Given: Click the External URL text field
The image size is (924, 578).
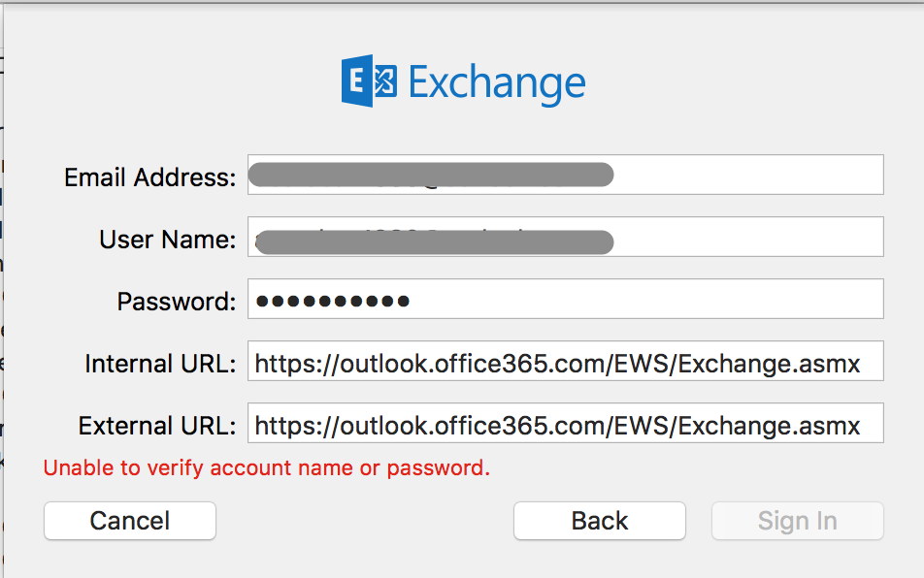Looking at the screenshot, I should [x=565, y=423].
